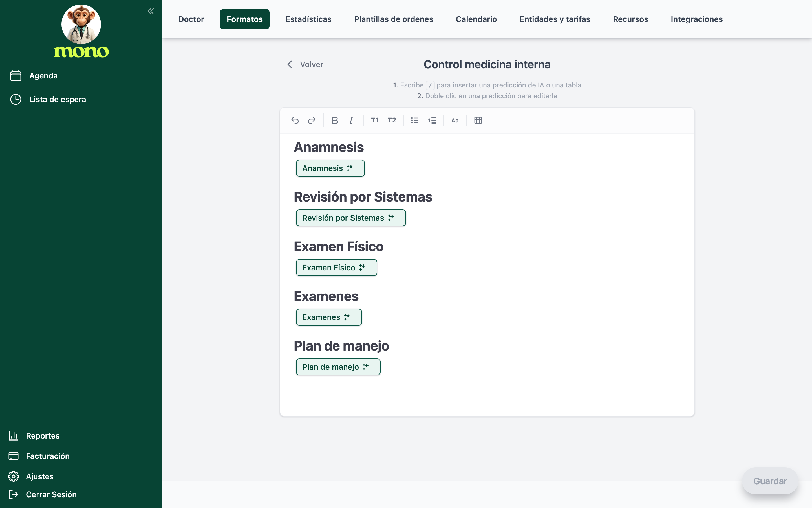812x508 pixels.
Task: Open Entidades y tarifas tab
Action: coord(555,19)
